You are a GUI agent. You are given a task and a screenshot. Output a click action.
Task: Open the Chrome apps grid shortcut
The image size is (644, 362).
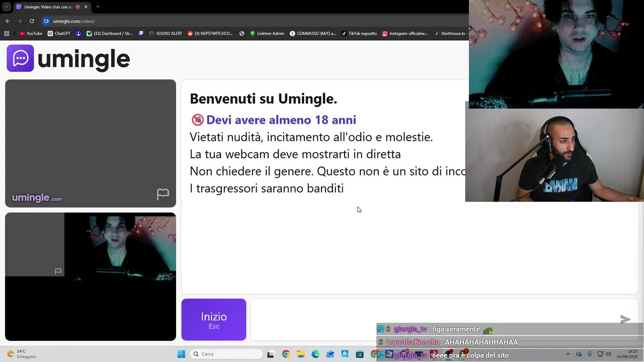pyautogui.click(x=7, y=34)
